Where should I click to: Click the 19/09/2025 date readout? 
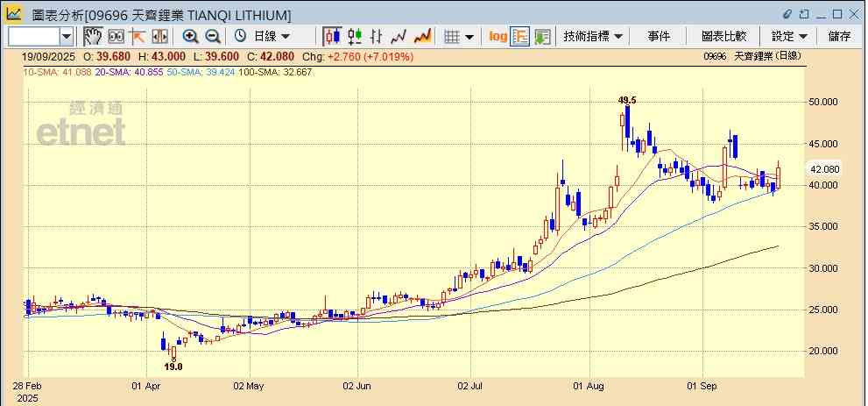click(x=47, y=56)
